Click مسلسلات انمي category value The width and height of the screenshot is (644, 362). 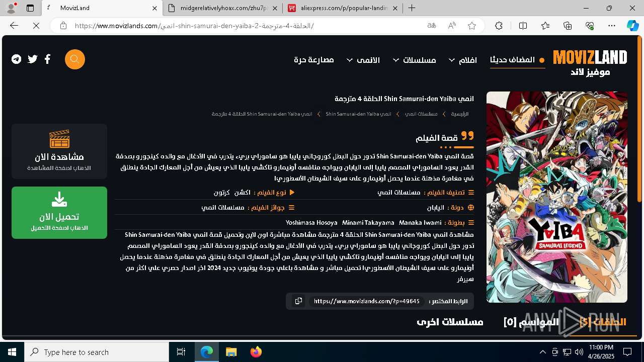(399, 193)
